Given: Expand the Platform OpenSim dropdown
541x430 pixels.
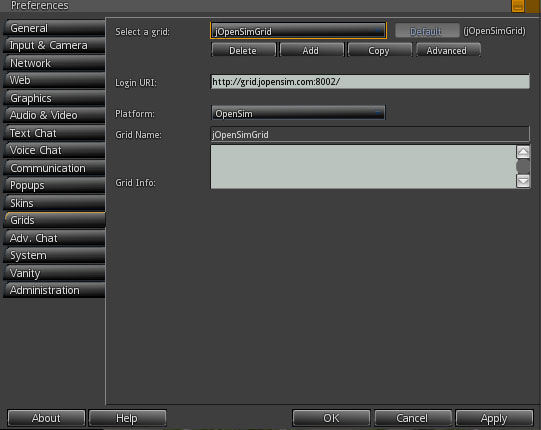Looking at the screenshot, I should pyautogui.click(x=298, y=113).
